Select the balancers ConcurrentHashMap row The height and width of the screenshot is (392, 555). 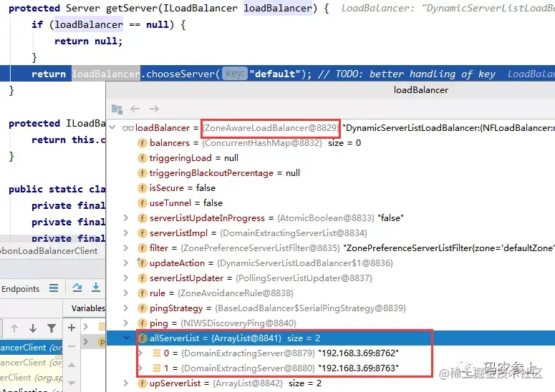coord(331,143)
